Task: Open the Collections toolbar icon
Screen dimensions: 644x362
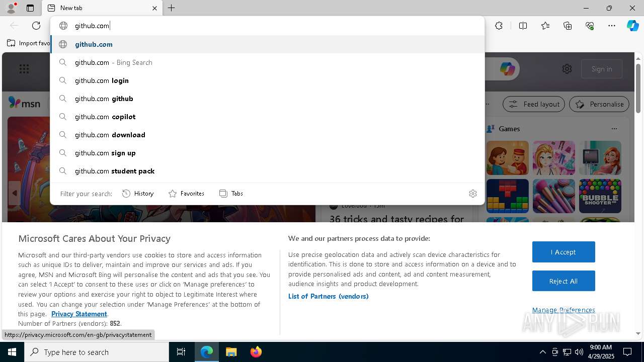Action: click(x=568, y=26)
